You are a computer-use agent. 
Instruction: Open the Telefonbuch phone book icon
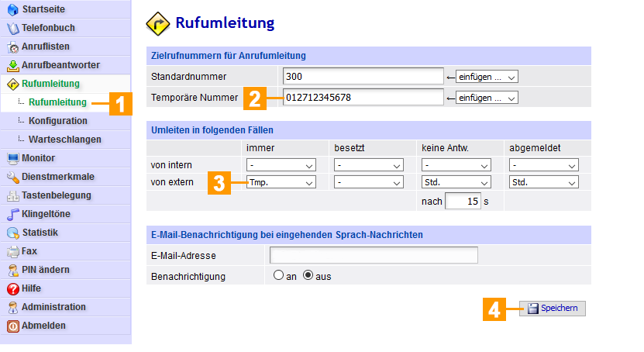pyautogui.click(x=12, y=28)
